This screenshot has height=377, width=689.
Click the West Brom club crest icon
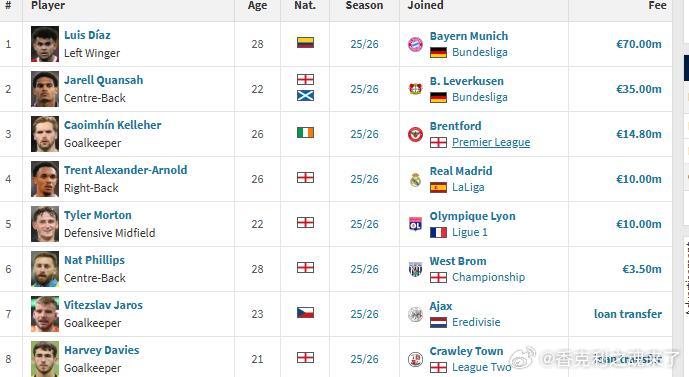[415, 269]
